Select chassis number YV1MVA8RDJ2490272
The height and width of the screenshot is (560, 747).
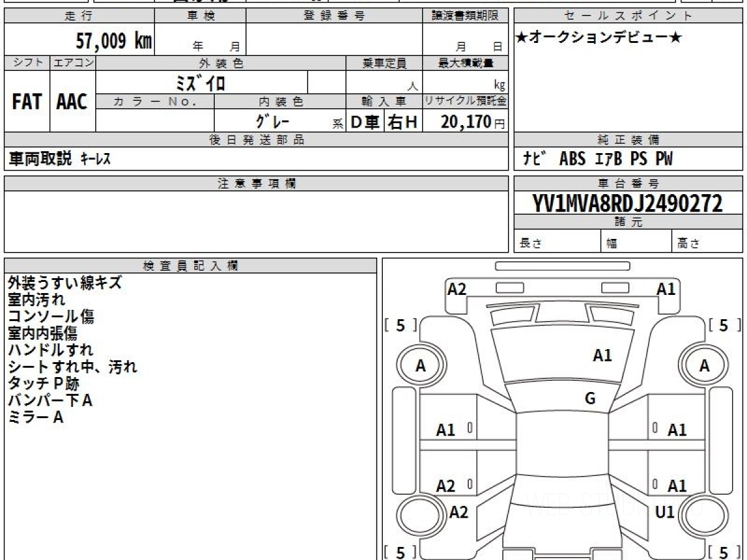point(627,203)
